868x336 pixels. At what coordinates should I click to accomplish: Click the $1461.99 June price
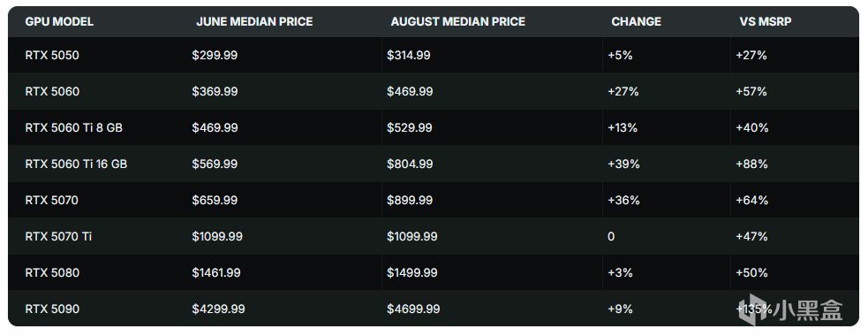(218, 273)
